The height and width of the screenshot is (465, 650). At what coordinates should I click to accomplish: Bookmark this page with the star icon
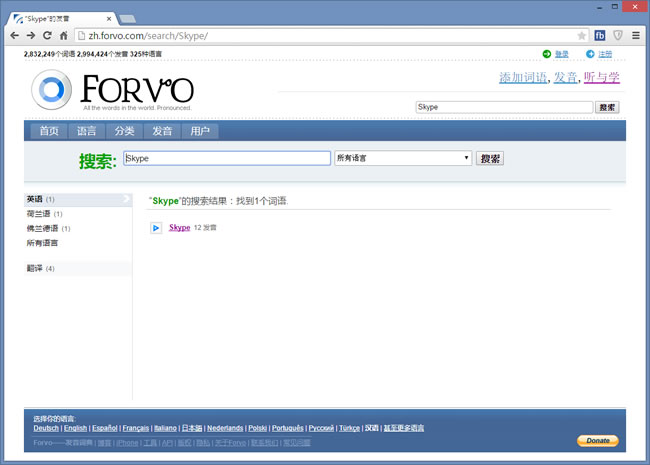coord(582,36)
